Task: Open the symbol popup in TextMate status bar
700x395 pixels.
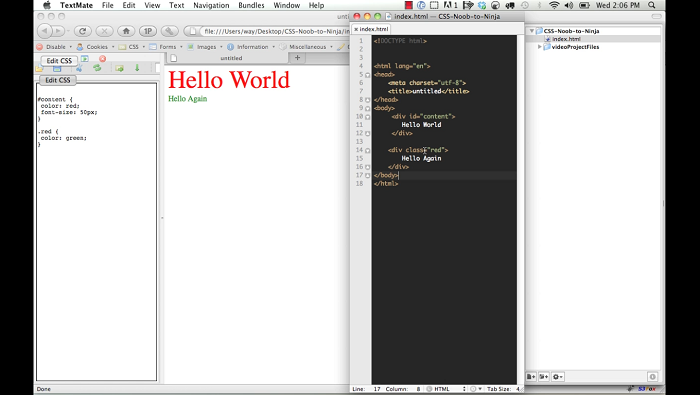Action: [x=475, y=389]
